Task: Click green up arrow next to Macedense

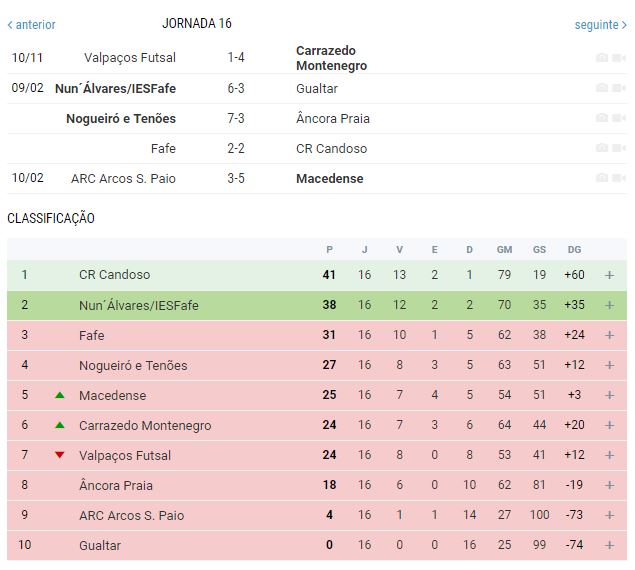Action: tap(60, 395)
